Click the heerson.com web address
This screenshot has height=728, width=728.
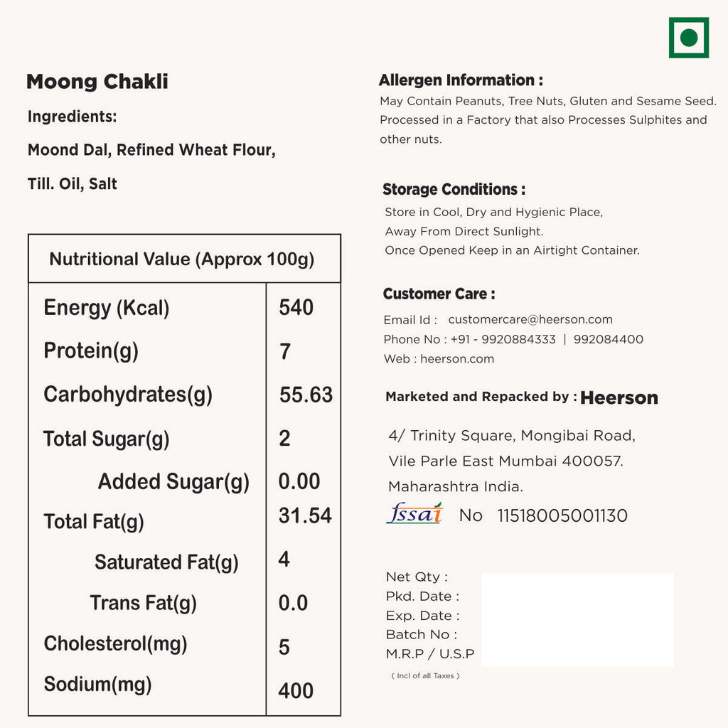(x=457, y=359)
